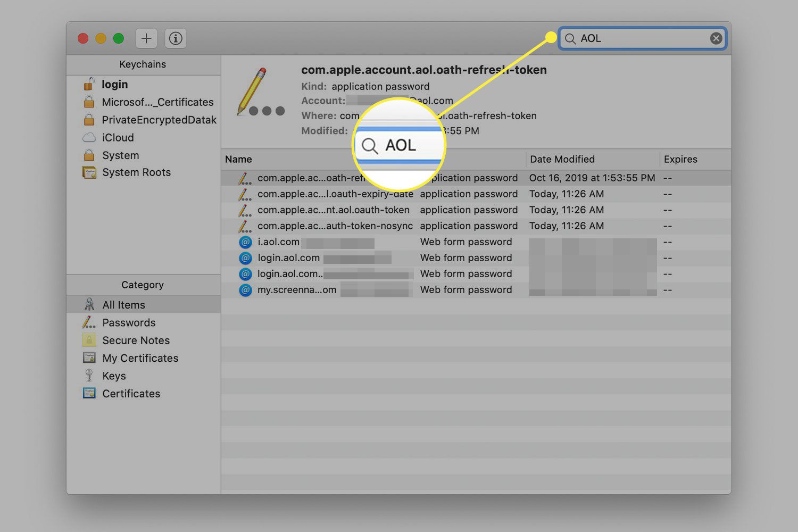The height and width of the screenshot is (532, 798).
Task: Click the lock icon beside PrivateEncryptedDatak
Action: pyautogui.click(x=89, y=119)
